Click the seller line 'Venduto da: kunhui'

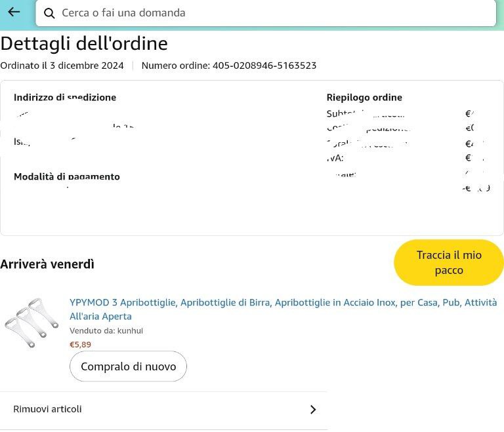point(106,331)
